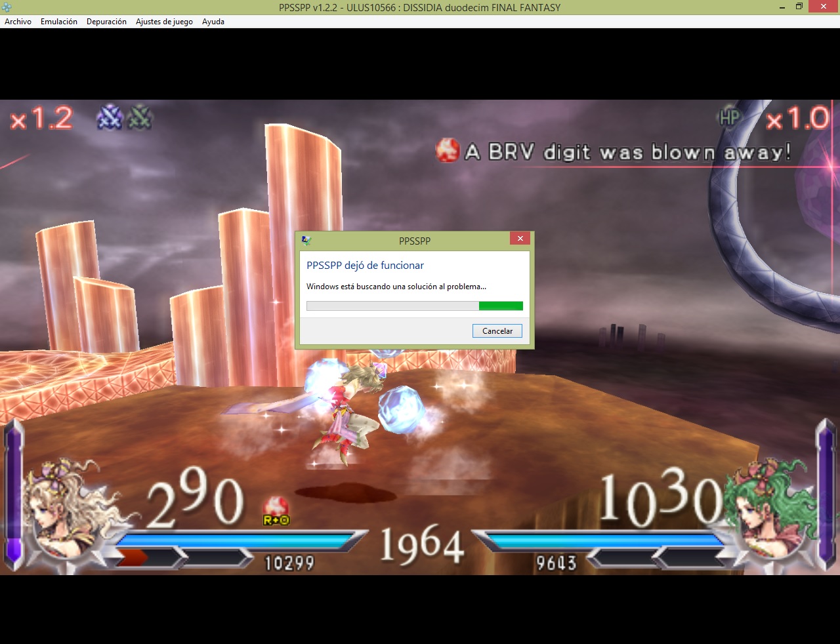The image size is (840, 644).
Task: Minimize the PPSSPP main window
Action: click(782, 7)
